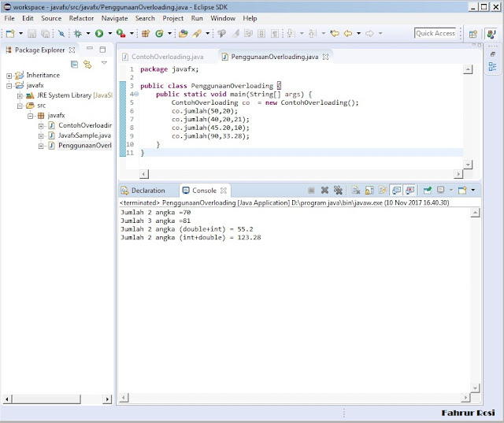The width and height of the screenshot is (504, 423).
Task: Click Package Explorer scroll right arrow
Action: click(x=107, y=399)
